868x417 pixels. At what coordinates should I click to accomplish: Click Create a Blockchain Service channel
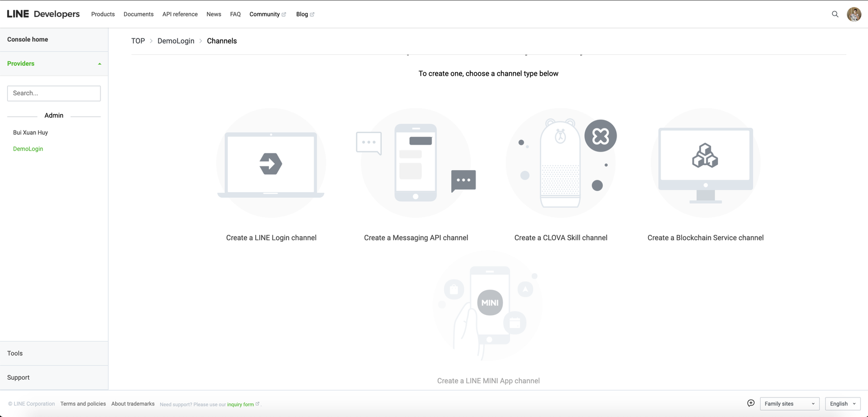coord(705,238)
